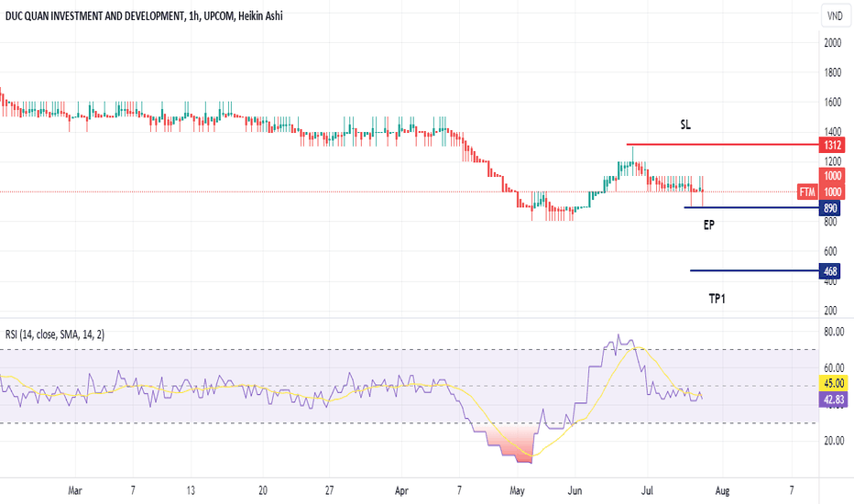Select the red SL horizontal line
The height and width of the screenshot is (504, 854).
coord(723,145)
